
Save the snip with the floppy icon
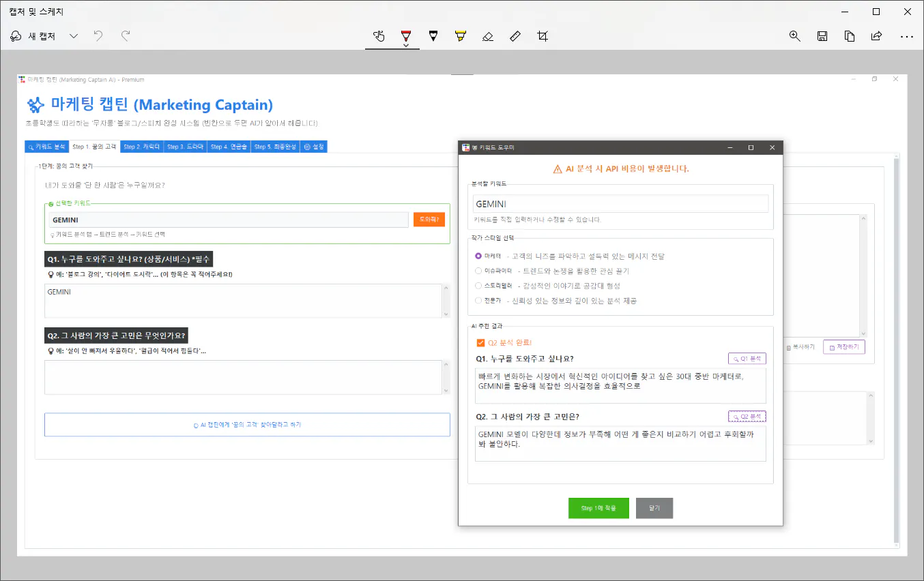coord(822,36)
